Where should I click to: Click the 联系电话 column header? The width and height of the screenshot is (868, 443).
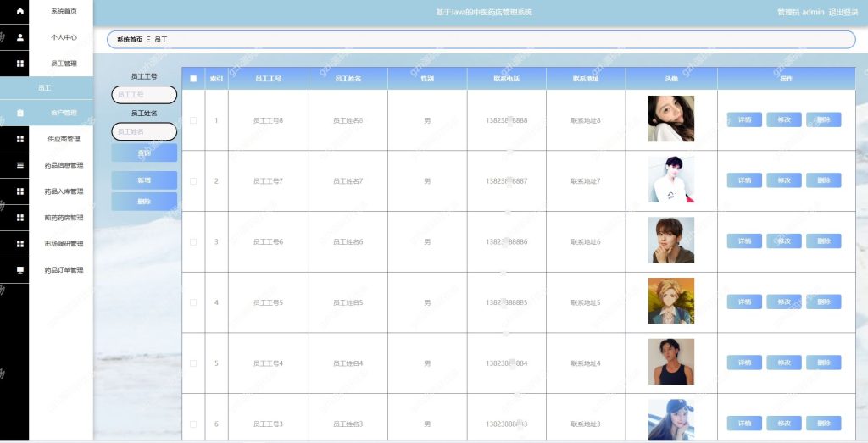507,79
